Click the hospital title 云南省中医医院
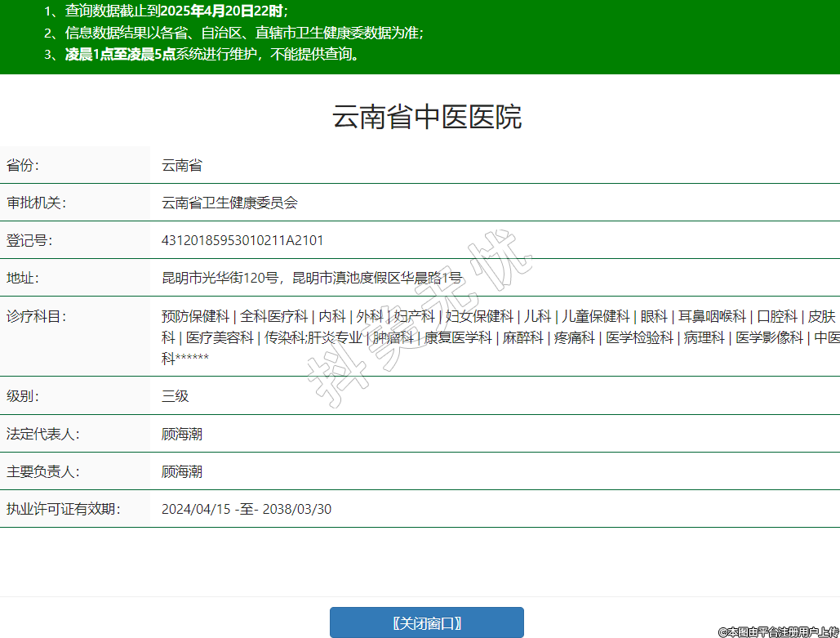840x638 pixels. (x=426, y=118)
